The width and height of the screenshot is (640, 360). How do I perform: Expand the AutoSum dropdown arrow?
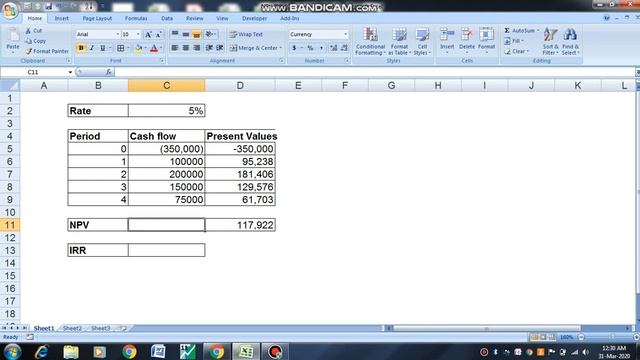point(538,31)
